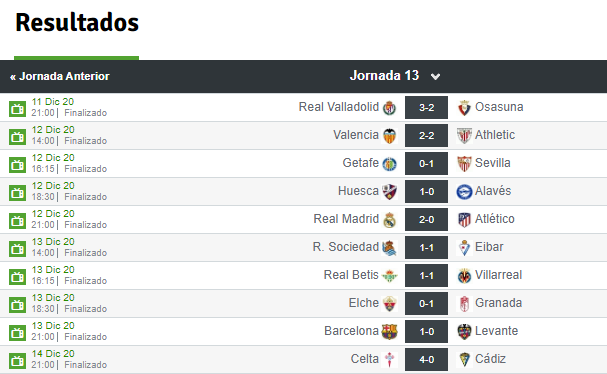607x374 pixels.
Task: Click the Sevilla crest icon
Action: 464,164
